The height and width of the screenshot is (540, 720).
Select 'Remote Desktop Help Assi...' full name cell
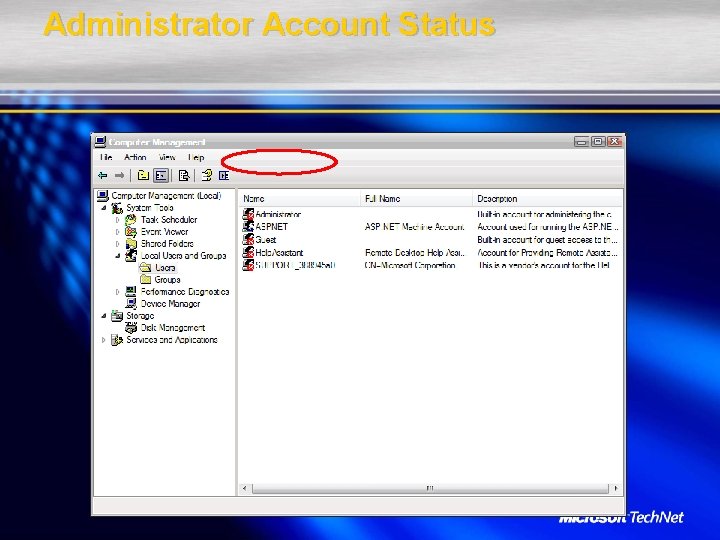pyautogui.click(x=415, y=252)
